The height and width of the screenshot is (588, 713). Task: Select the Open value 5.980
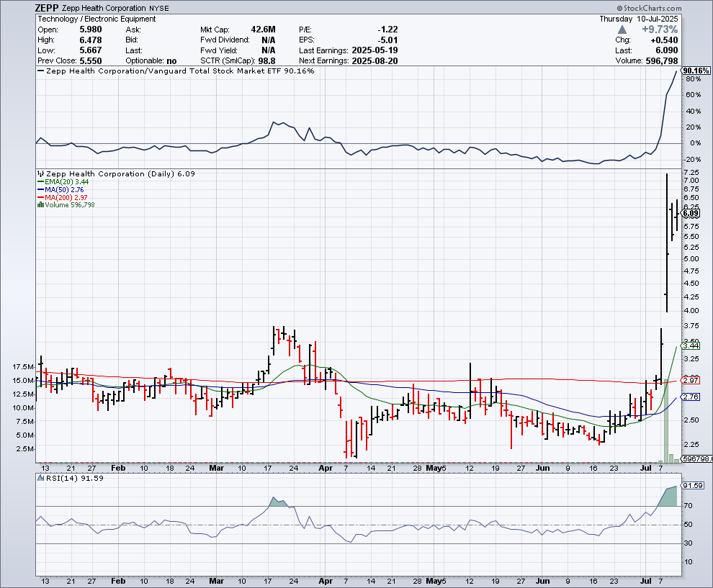(91, 30)
